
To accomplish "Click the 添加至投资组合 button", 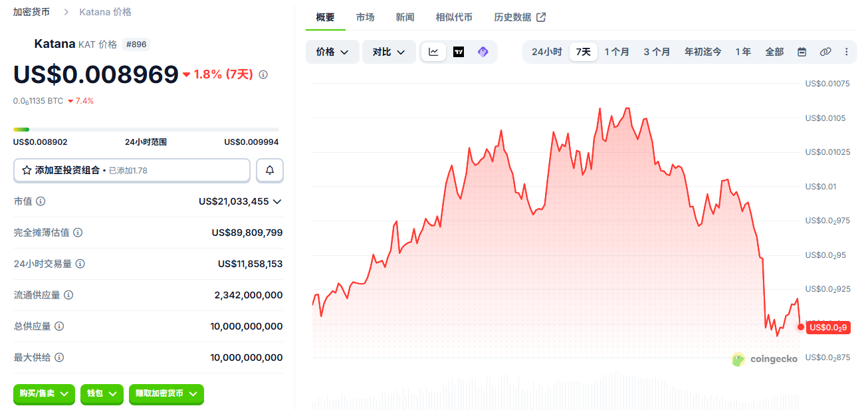I will pyautogui.click(x=132, y=170).
